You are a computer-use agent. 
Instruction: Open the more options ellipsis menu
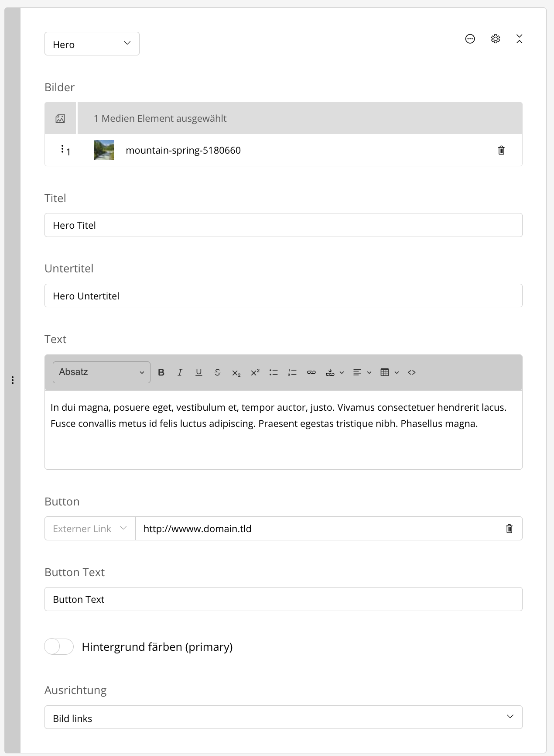pos(470,39)
